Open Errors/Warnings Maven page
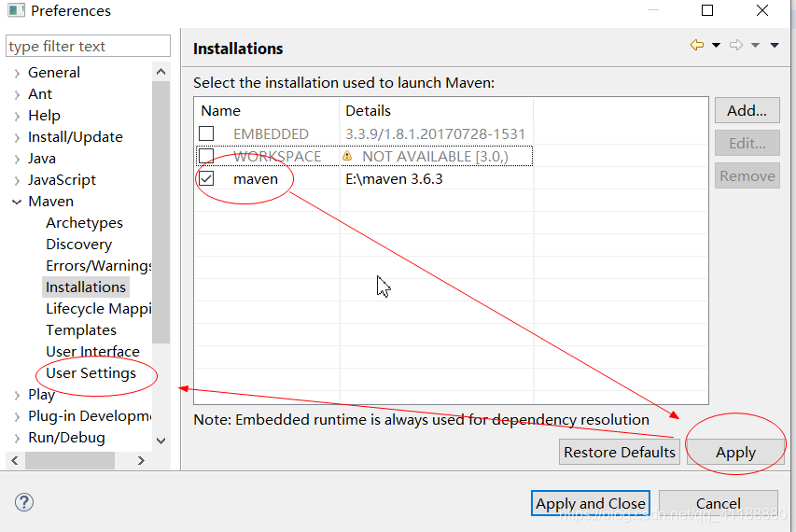Image resolution: width=796 pixels, height=532 pixels. tap(99, 265)
